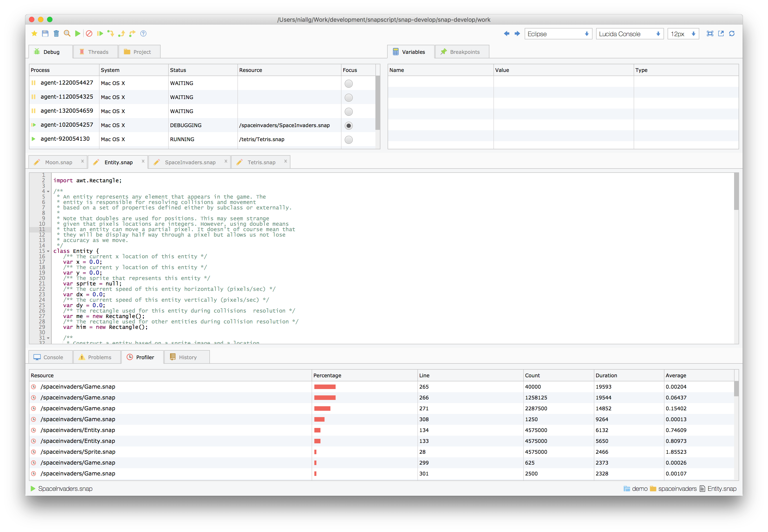Click the pause icon beside agent-1220054427
Screen dimensions: 768x532
pos(34,83)
